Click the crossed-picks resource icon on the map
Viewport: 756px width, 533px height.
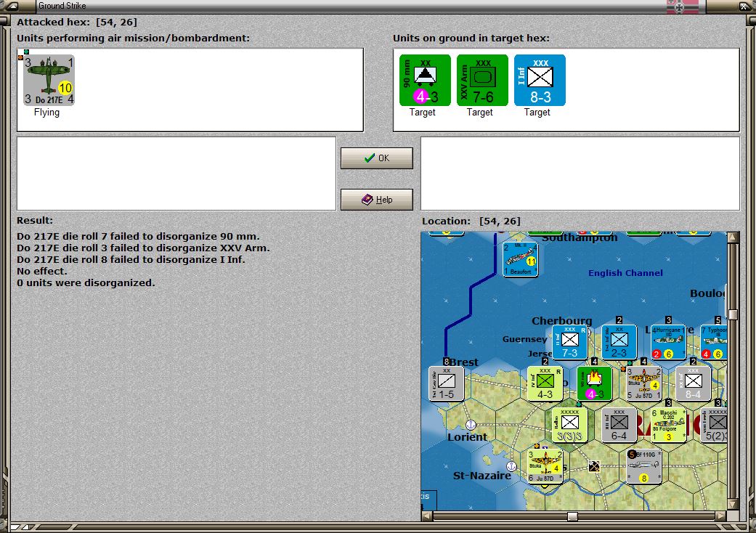point(594,466)
